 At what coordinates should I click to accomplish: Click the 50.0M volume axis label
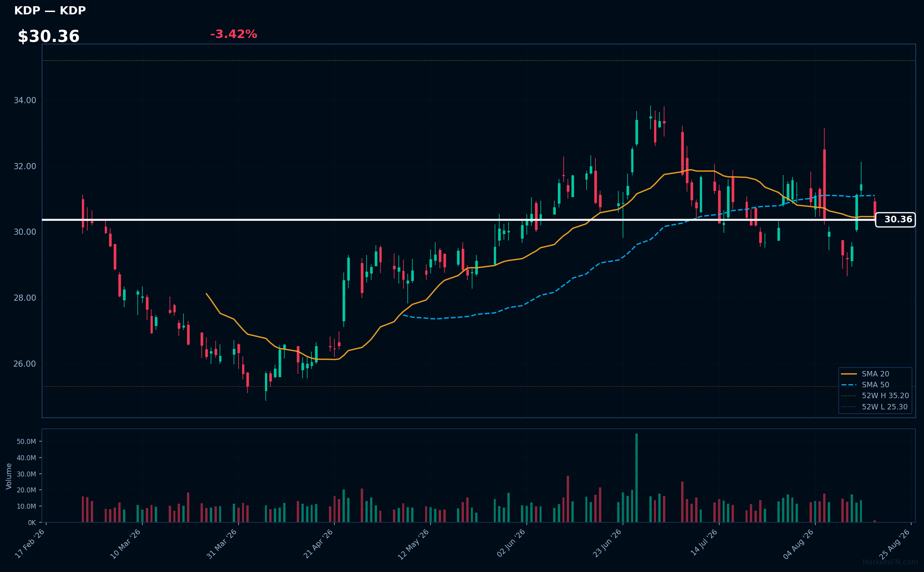pyautogui.click(x=26, y=442)
